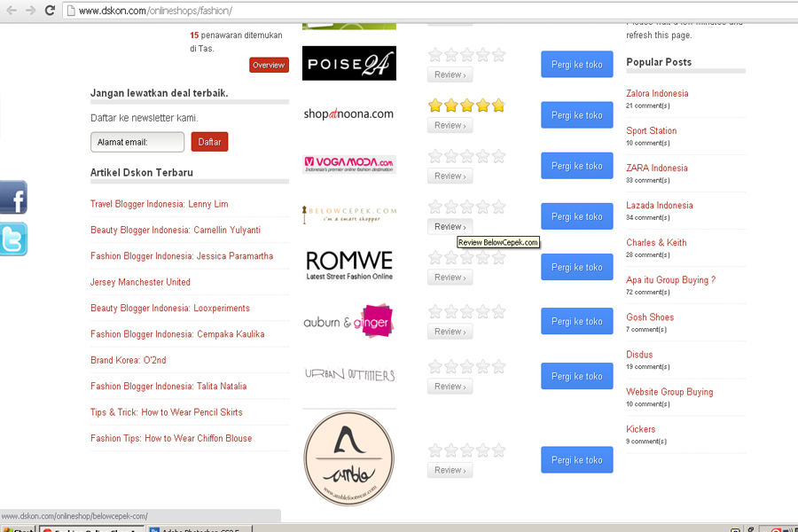Click the shopatnoona.com logo
Screen dimensions: 798x532
coord(348,113)
